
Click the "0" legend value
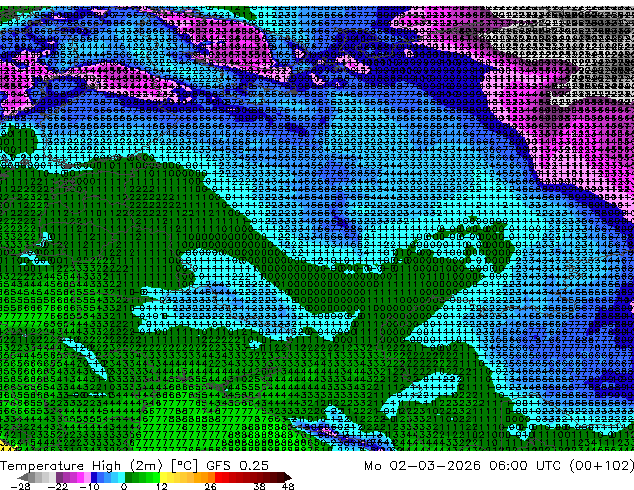point(124,486)
